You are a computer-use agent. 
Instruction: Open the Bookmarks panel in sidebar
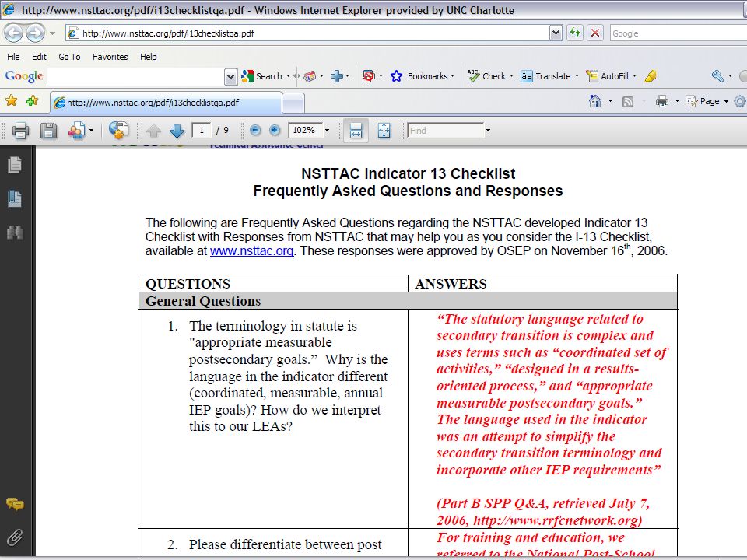(x=15, y=198)
